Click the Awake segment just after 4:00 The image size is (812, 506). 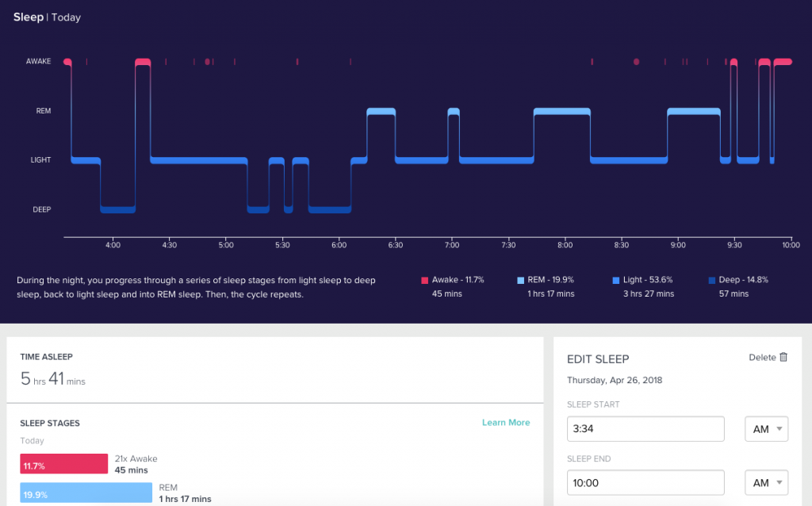[143, 62]
